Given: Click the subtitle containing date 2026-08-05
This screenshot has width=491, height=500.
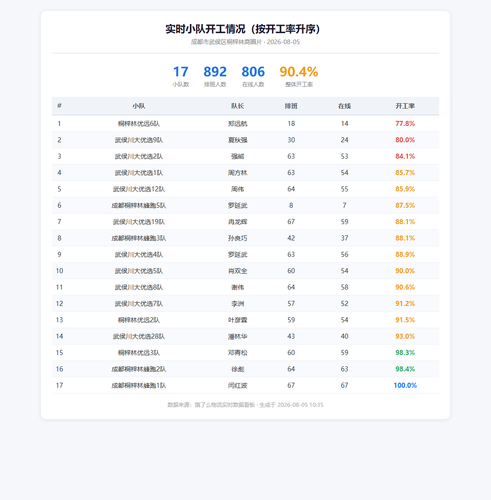Looking at the screenshot, I should (x=245, y=42).
